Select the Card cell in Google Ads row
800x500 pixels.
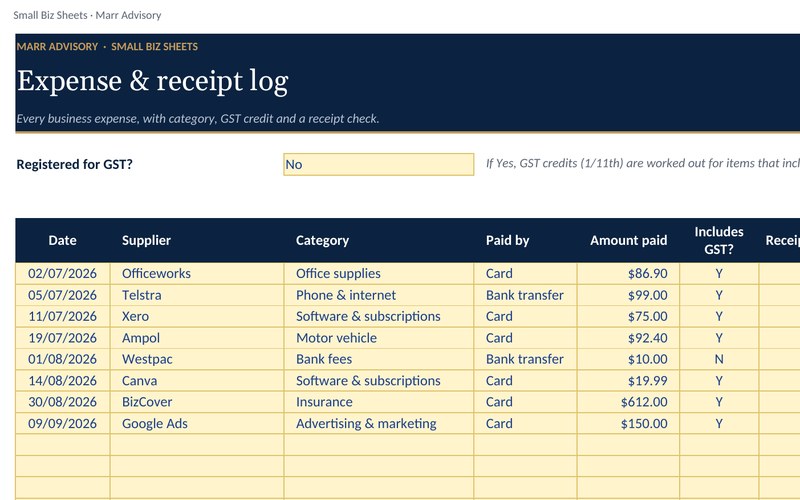(x=526, y=423)
